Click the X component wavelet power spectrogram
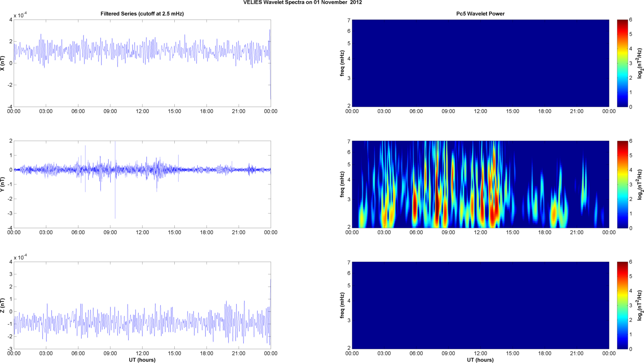The width and height of the screenshot is (644, 363). pos(480,63)
